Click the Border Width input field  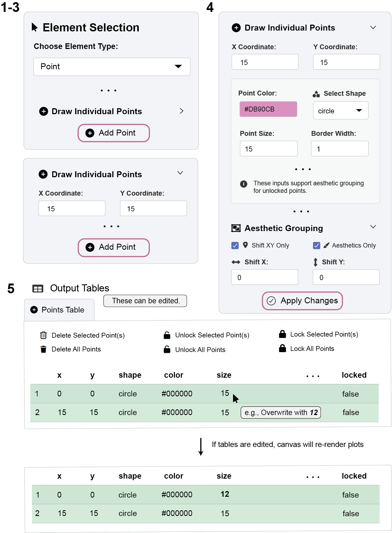click(x=339, y=149)
